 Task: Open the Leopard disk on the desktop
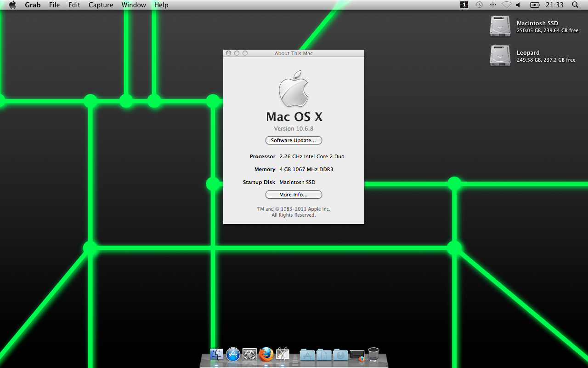click(x=500, y=56)
